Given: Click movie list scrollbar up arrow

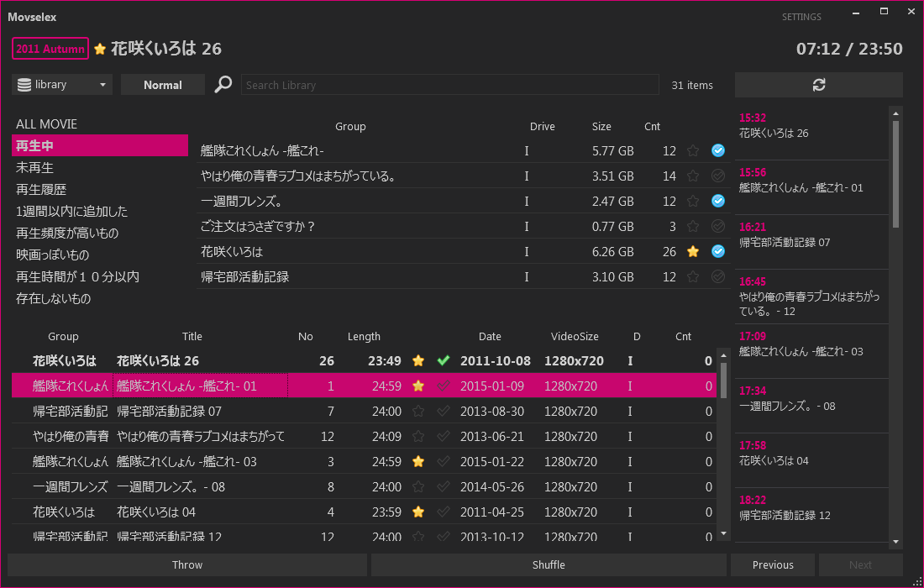Looking at the screenshot, I should (723, 355).
